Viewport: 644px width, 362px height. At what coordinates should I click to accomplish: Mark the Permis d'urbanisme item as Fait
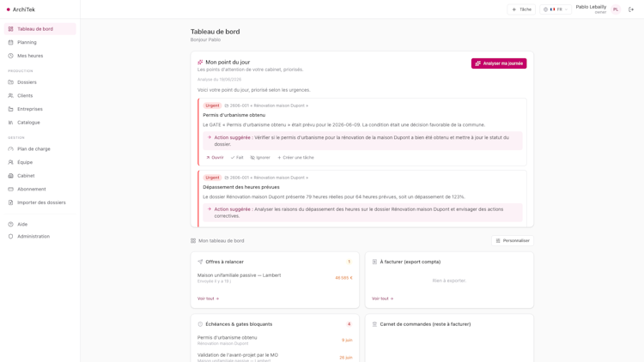point(237,158)
